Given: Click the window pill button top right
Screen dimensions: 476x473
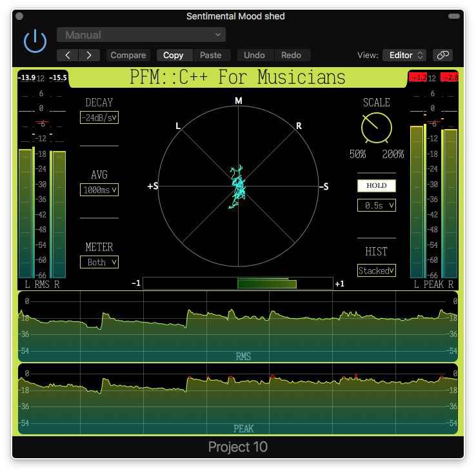Looking at the screenshot, I should [454, 16].
